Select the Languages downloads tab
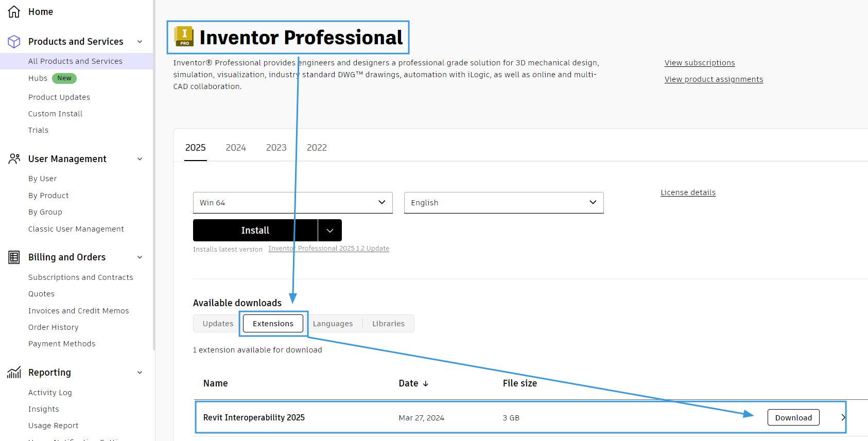868x441 pixels. click(333, 324)
